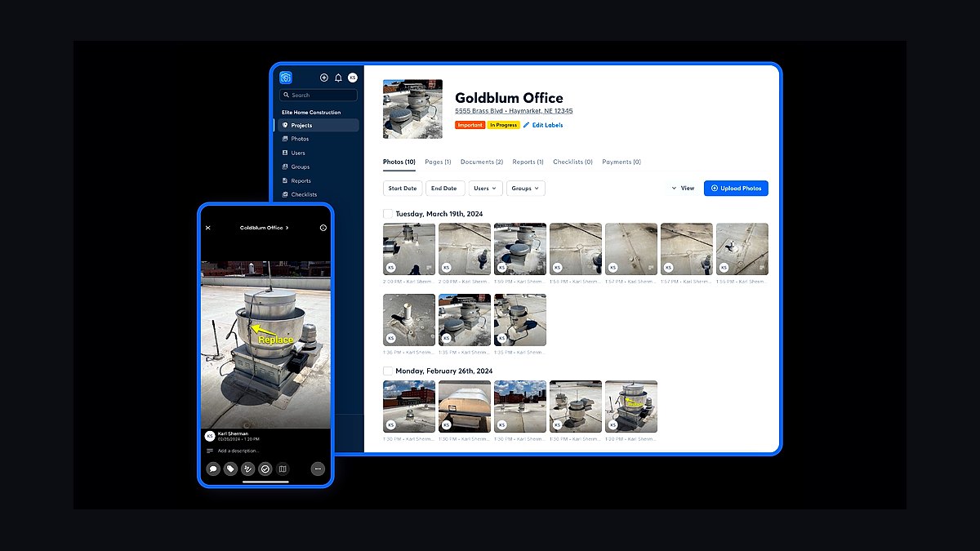Viewport: 980px width, 551px height.
Task: Open the 5555 Brass Blvd address link
Action: pos(514,111)
